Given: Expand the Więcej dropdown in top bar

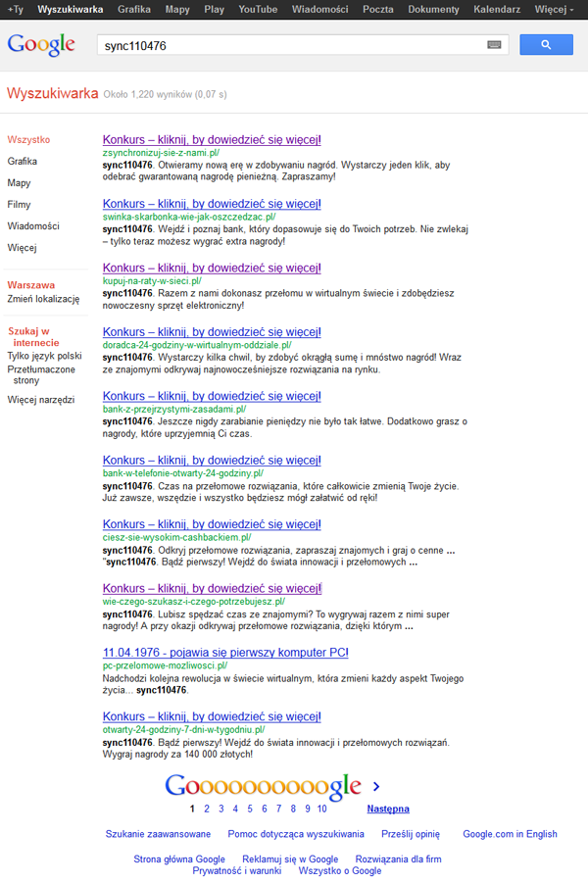Looking at the screenshot, I should [554, 9].
